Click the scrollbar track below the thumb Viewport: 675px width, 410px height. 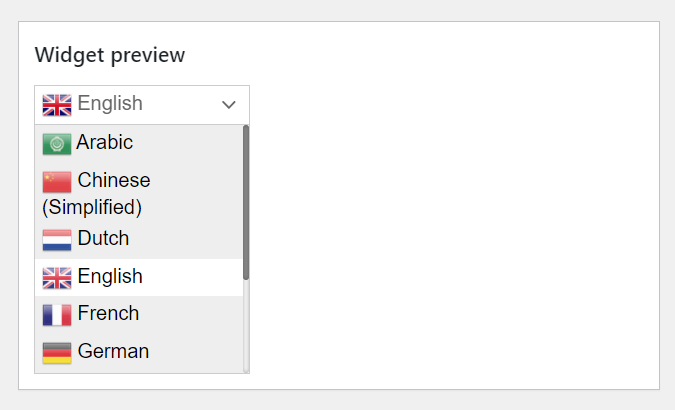tap(246, 325)
